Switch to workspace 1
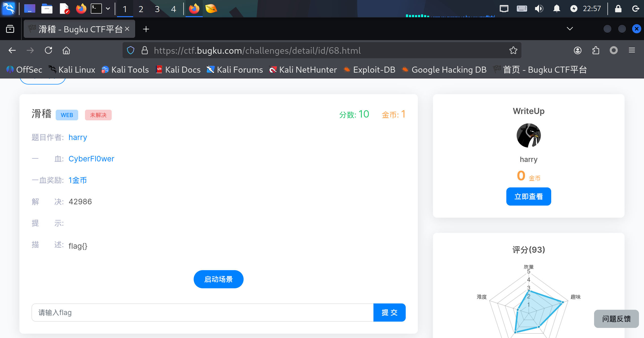644x338 pixels. point(125,9)
